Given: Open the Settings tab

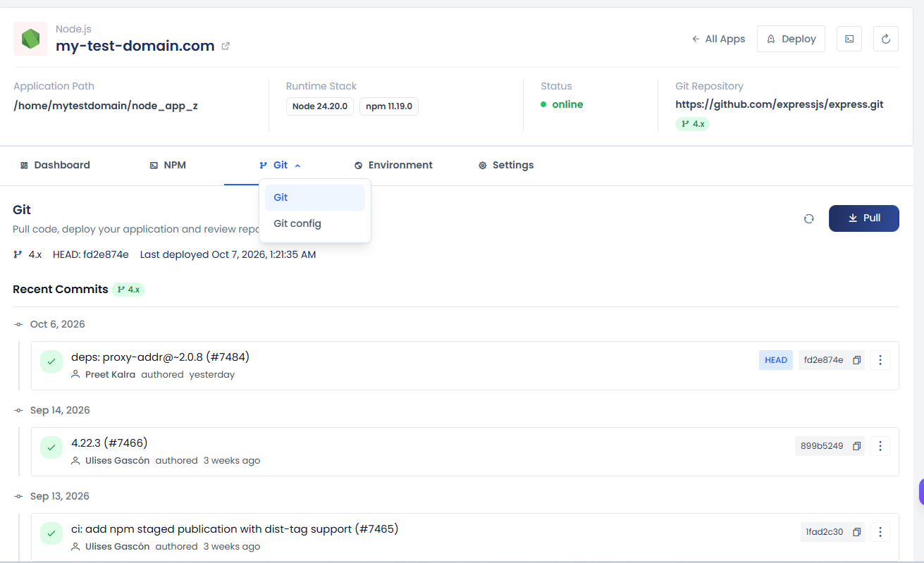Looking at the screenshot, I should (x=506, y=166).
